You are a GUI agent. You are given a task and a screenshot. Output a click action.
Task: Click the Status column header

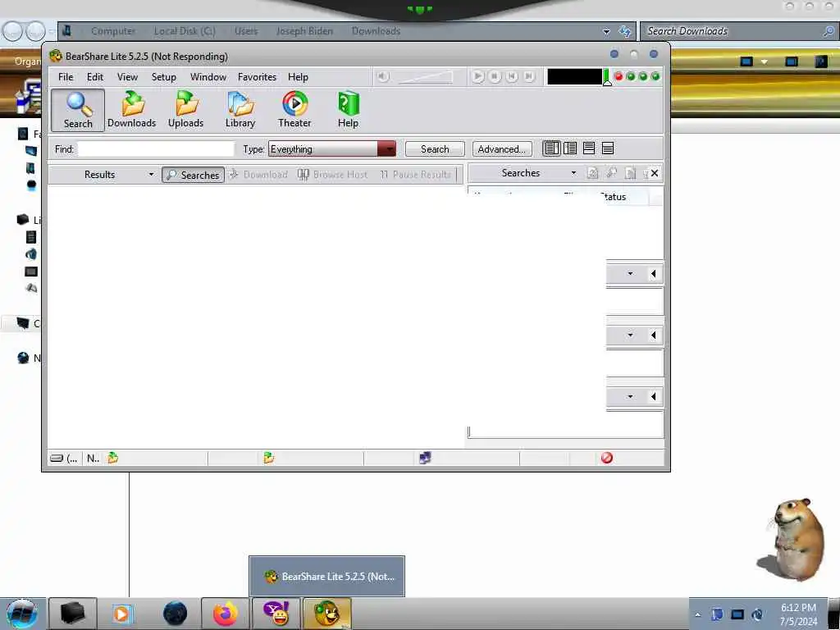click(x=614, y=197)
